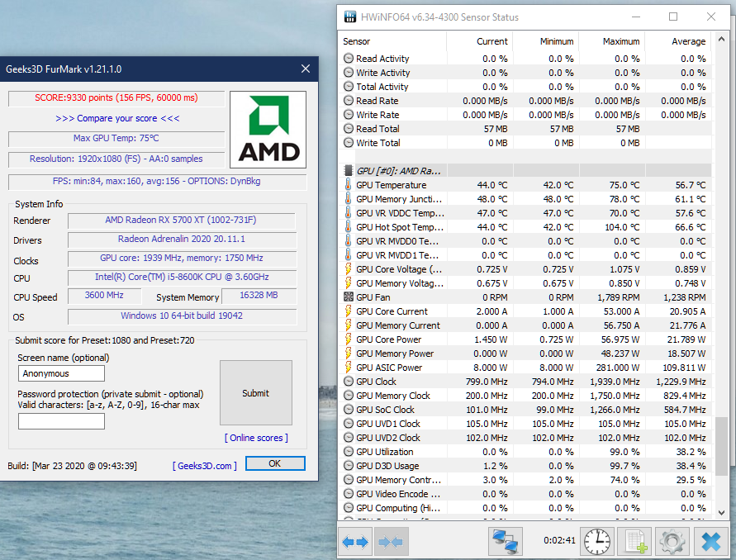Click the collapse columns arrows icon in HWiNFO toolbar
The image size is (736, 560).
point(391,542)
